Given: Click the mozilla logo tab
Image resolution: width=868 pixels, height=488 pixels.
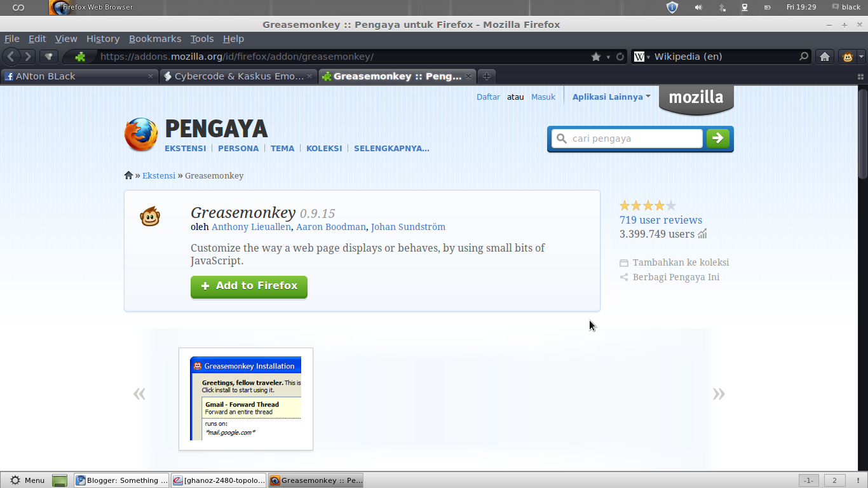Looking at the screenshot, I should coord(696,99).
